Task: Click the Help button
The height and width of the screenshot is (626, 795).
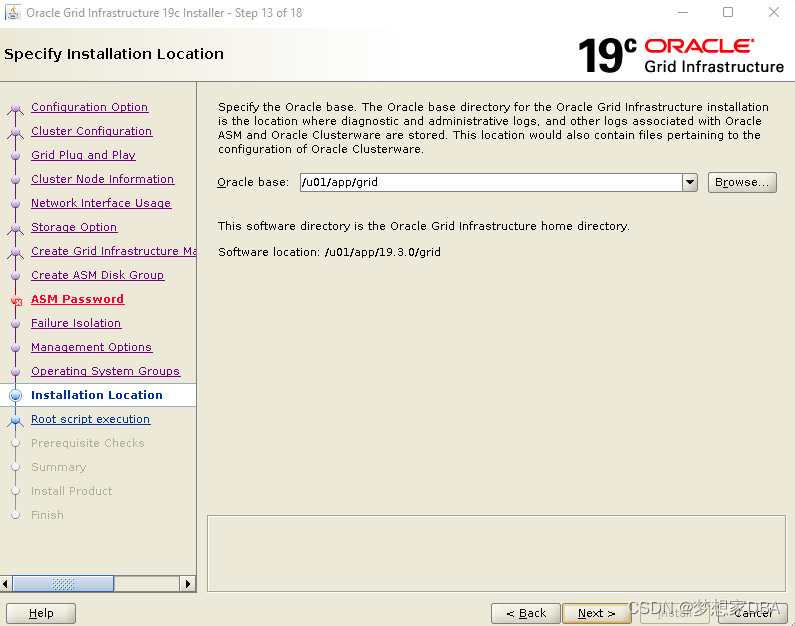Action: [41, 613]
